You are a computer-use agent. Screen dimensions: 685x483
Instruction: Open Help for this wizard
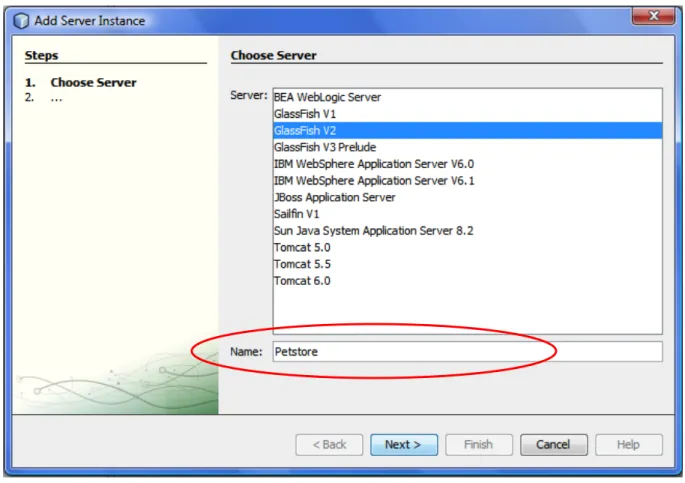pos(629,445)
